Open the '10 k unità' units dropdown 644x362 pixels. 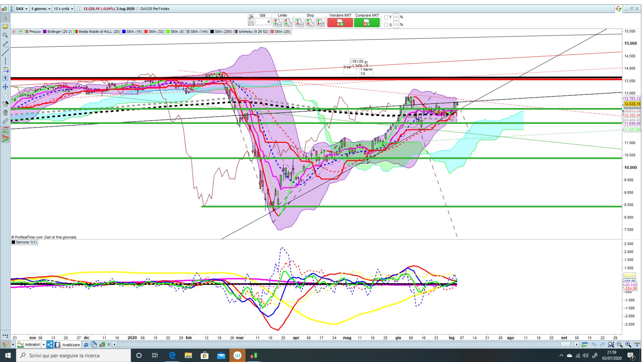coord(63,9)
